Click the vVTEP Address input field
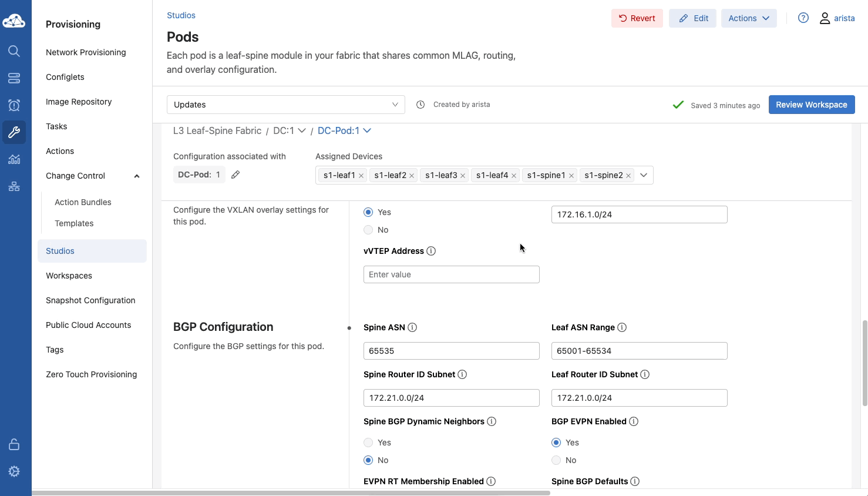The width and height of the screenshot is (868, 496). tap(451, 274)
